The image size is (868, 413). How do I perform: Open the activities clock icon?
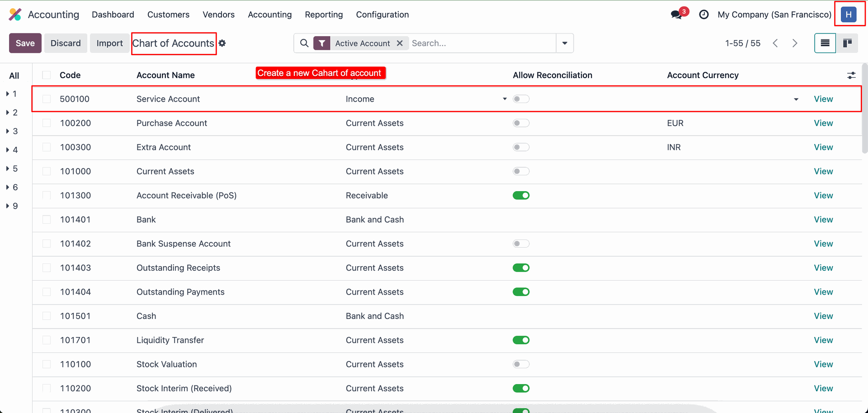click(x=703, y=14)
